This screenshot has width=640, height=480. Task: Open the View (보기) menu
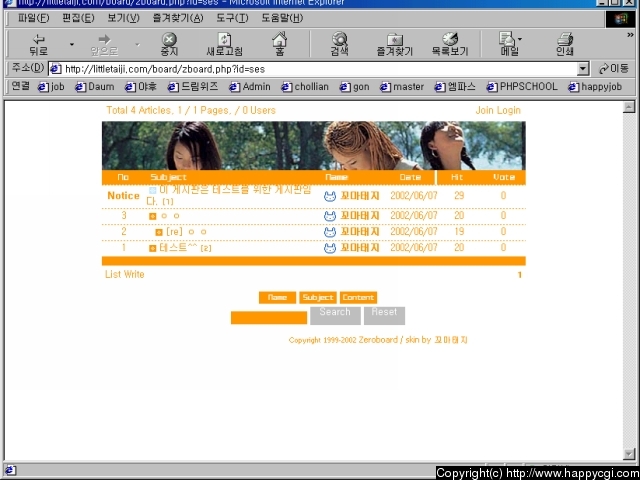[124, 18]
